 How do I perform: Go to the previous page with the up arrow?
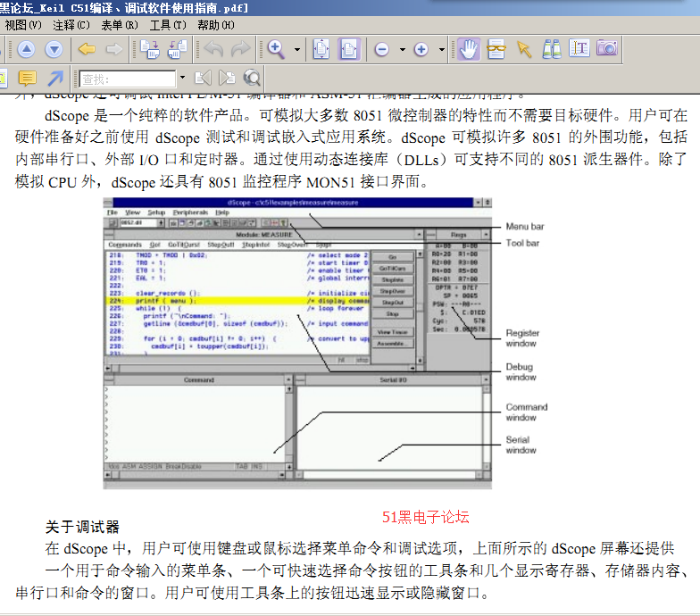pos(27,49)
